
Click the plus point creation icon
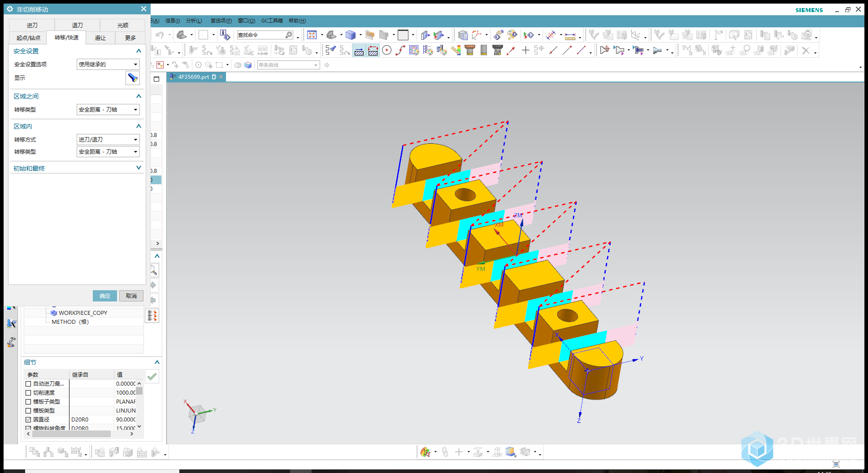click(525, 50)
